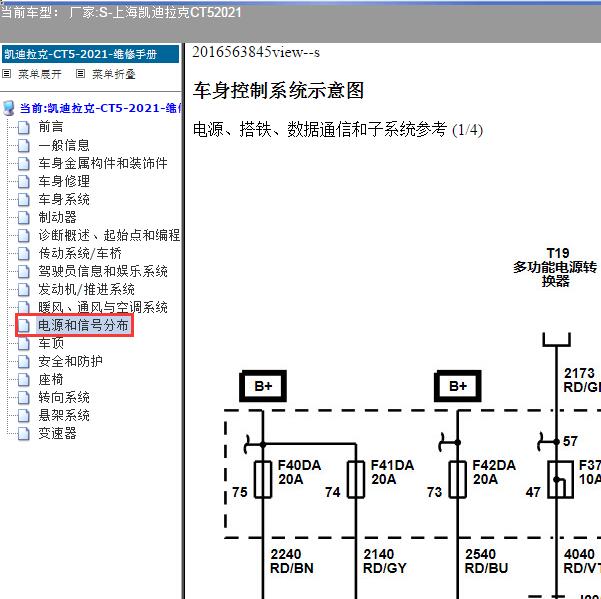Select 转向系统 tree entry
Image resolution: width=601 pixels, height=599 pixels.
tap(64, 397)
